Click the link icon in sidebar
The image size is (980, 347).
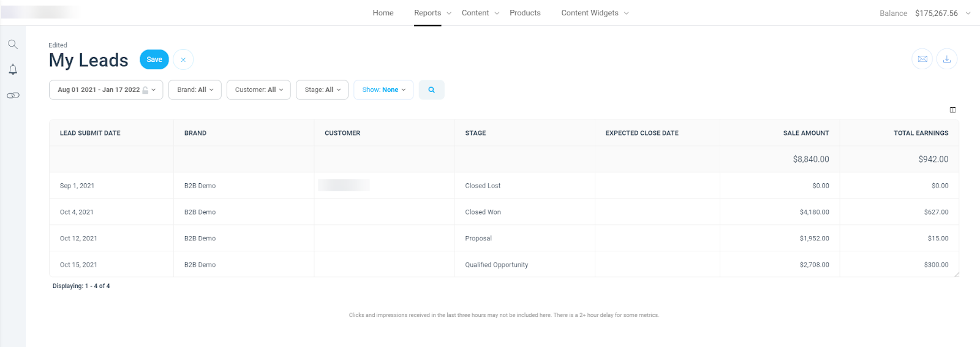coord(13,96)
